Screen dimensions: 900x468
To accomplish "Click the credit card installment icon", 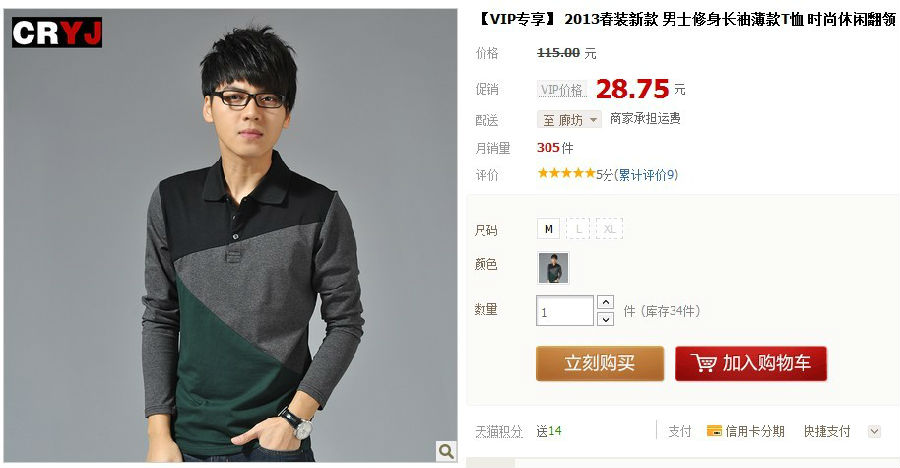I will point(714,431).
